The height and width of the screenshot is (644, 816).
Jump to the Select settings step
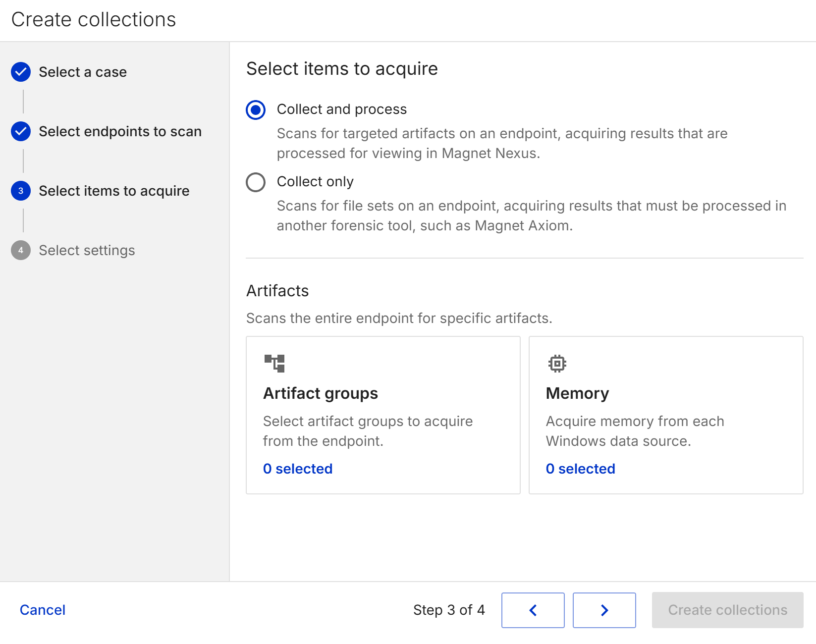pos(87,251)
